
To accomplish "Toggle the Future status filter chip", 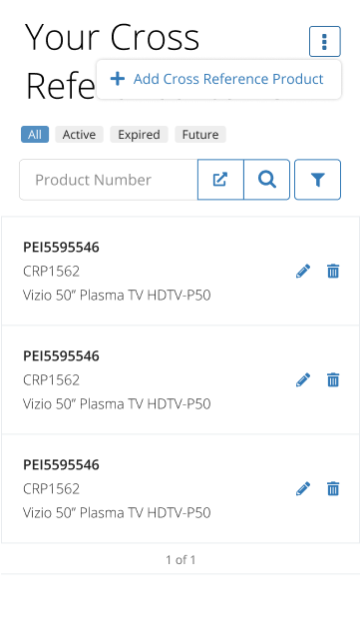I will point(200,135).
